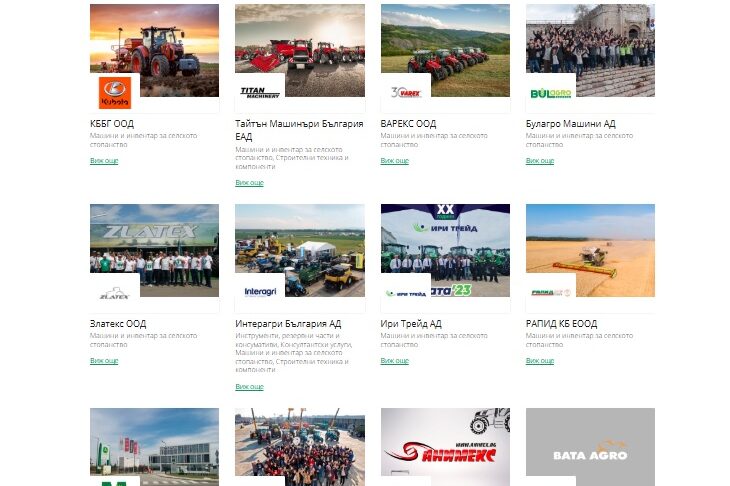The height and width of the screenshot is (486, 730).
Task: Click the BulAgro logo
Action: 551,94
